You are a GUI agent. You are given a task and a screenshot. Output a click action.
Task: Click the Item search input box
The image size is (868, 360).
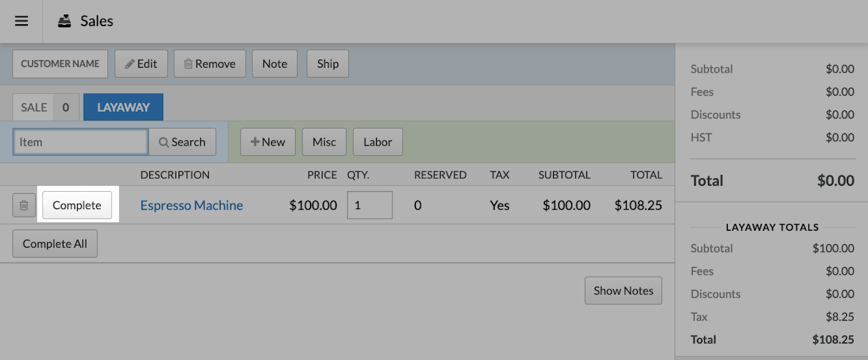click(80, 142)
